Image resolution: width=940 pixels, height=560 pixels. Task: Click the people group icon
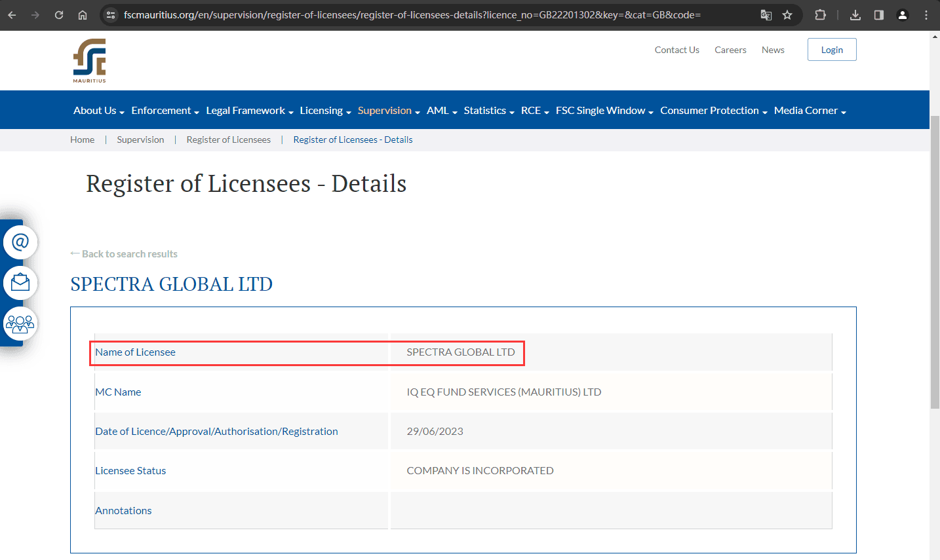pos(20,324)
